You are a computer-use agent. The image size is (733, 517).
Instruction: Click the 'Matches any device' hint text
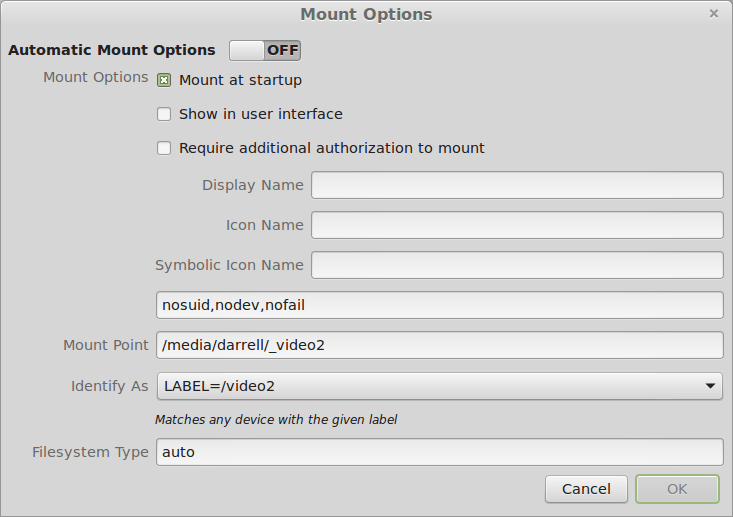coord(276,420)
